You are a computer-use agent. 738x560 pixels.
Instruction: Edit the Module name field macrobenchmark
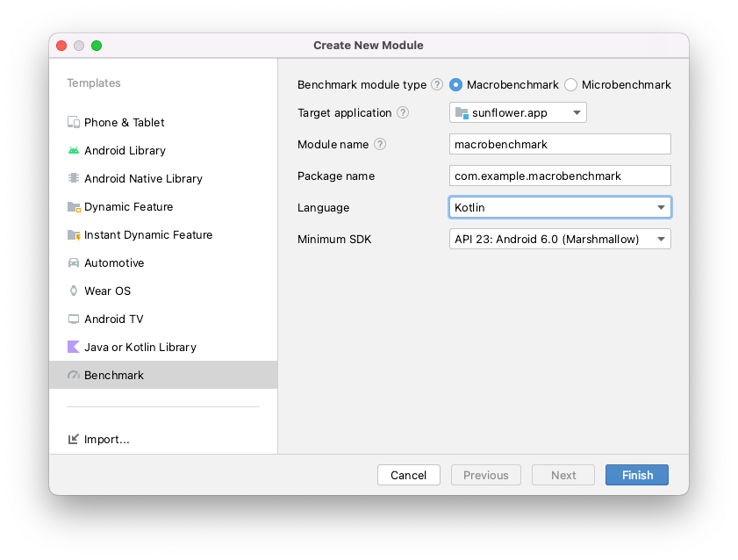coord(560,144)
